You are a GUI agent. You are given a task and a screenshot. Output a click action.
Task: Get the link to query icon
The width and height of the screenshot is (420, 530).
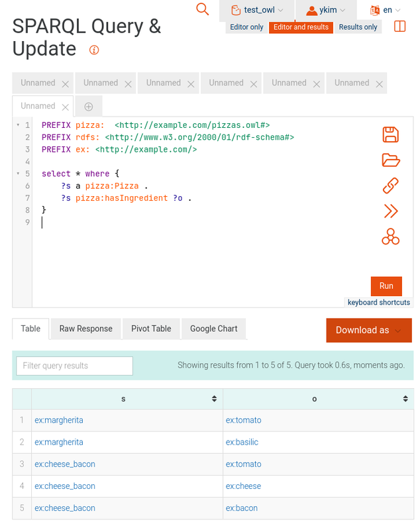(x=391, y=185)
